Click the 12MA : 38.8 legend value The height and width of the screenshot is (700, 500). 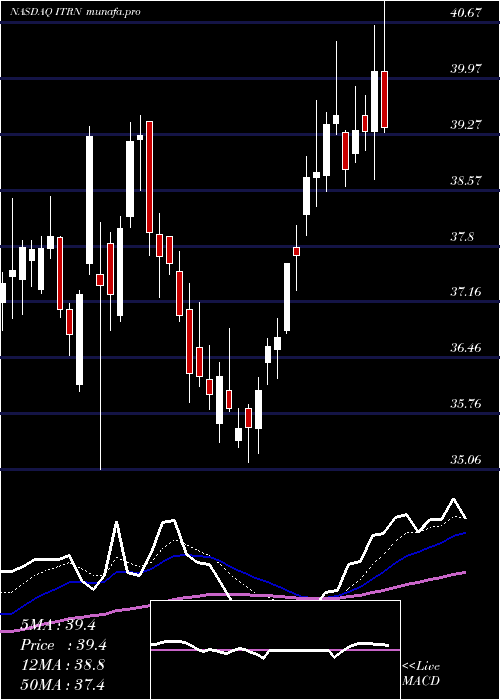point(63,665)
